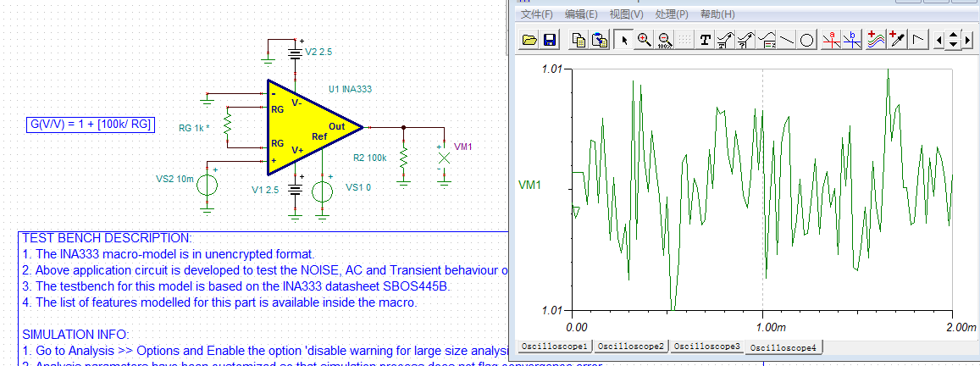Select the curve label arrow tool
Image resolution: width=980 pixels, height=366 pixels.
[x=726, y=41]
